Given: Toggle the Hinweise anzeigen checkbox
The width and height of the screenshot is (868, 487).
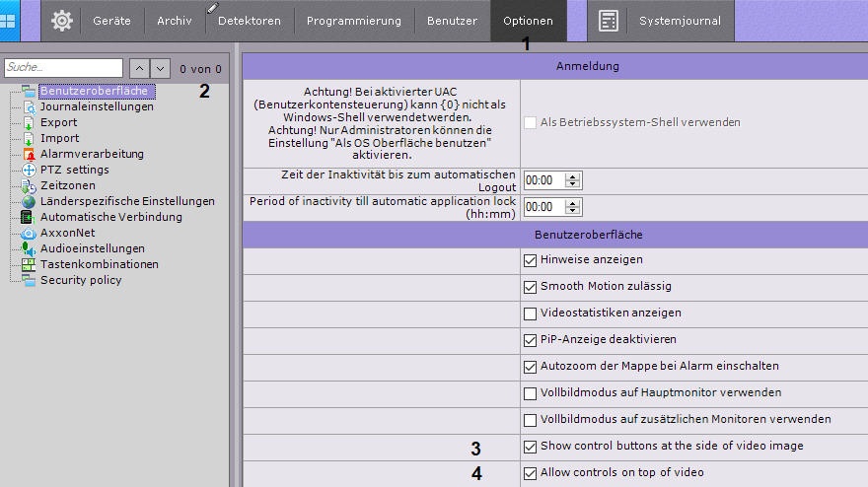Looking at the screenshot, I should (x=531, y=260).
